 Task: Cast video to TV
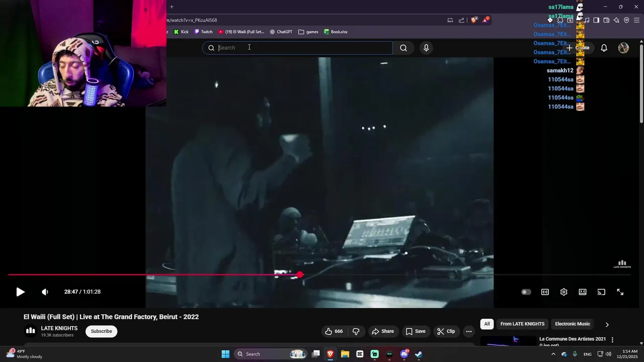(601, 292)
